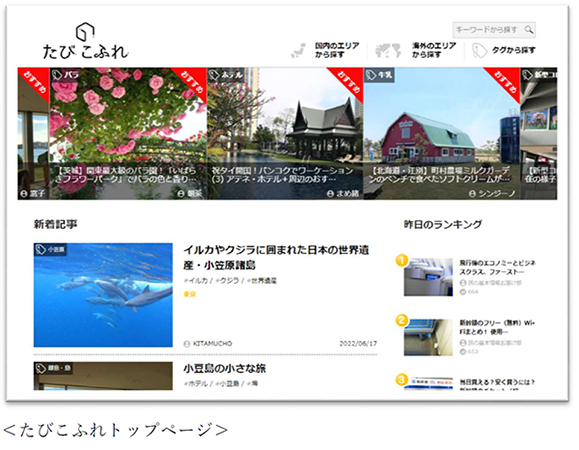Open ranking number 1 airplane article
The width and height of the screenshot is (579, 450).
[x=497, y=267]
